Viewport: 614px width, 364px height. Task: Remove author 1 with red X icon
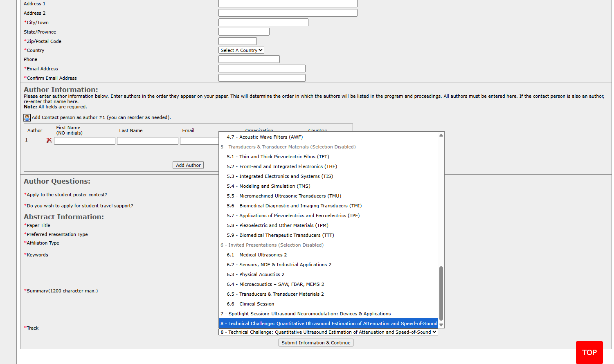click(49, 140)
